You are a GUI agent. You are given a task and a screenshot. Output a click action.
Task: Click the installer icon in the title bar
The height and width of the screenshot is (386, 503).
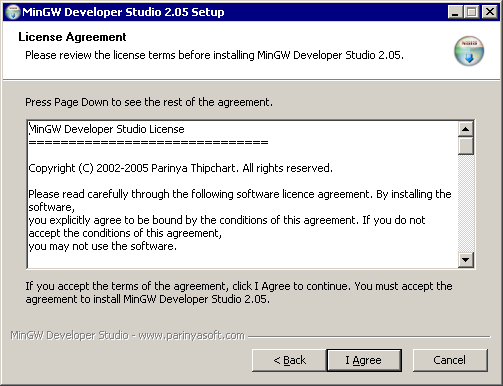pos(13,12)
